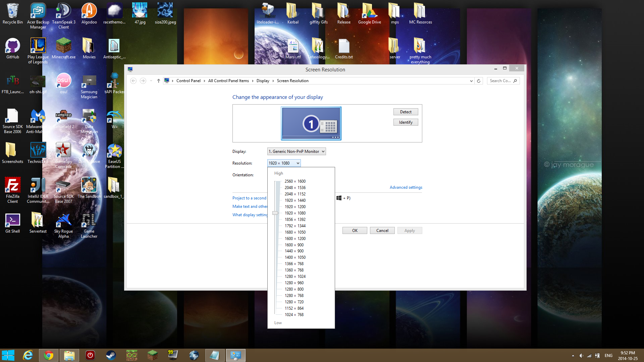The height and width of the screenshot is (362, 644).
Task: Click Display in the breadcrumb path
Action: click(263, 81)
